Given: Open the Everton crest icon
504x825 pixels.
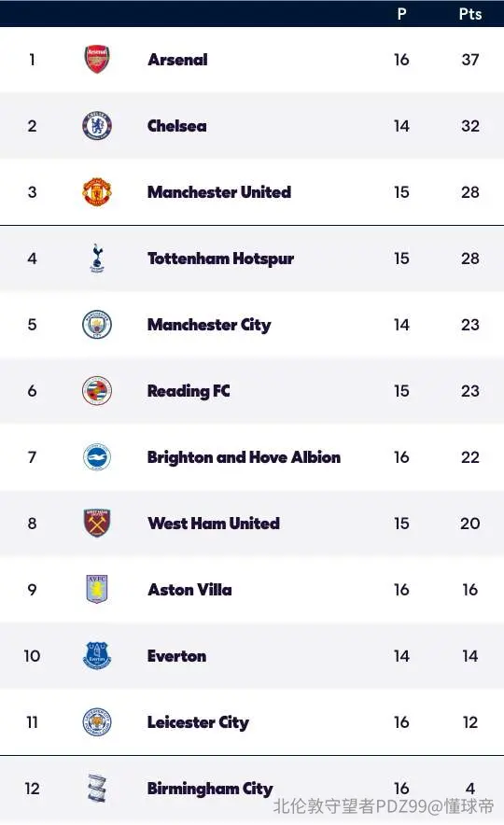Looking at the screenshot, I should click(97, 655).
